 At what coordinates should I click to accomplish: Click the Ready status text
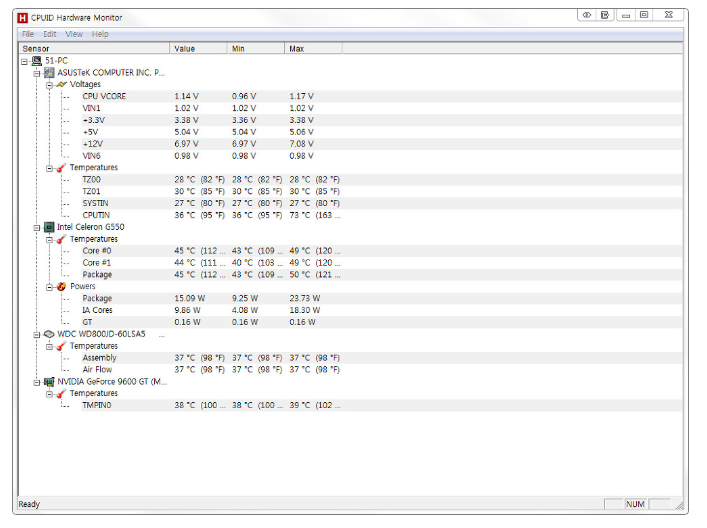[x=29, y=504]
